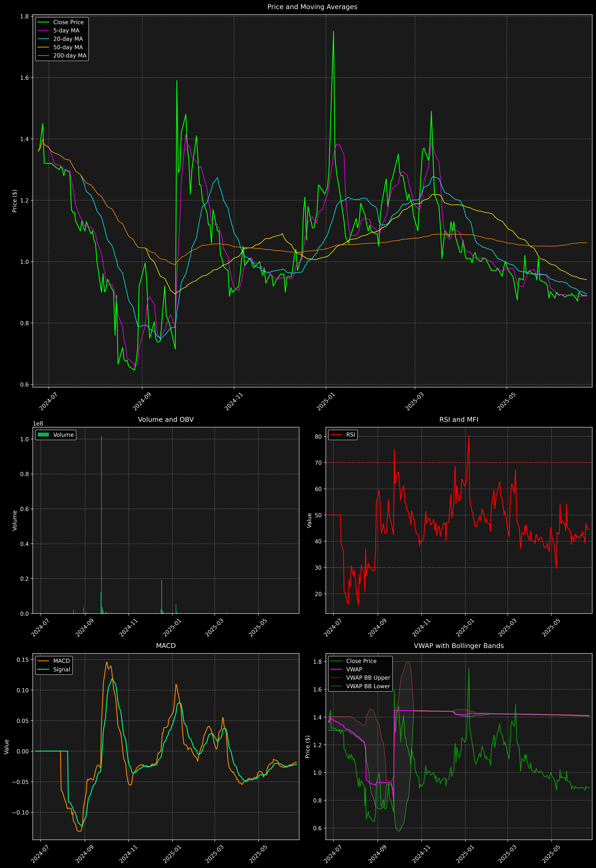Screen dimensions: 596x868
Task: Click the 'Value' axis label of the RSI chart
Action: (x=309, y=520)
